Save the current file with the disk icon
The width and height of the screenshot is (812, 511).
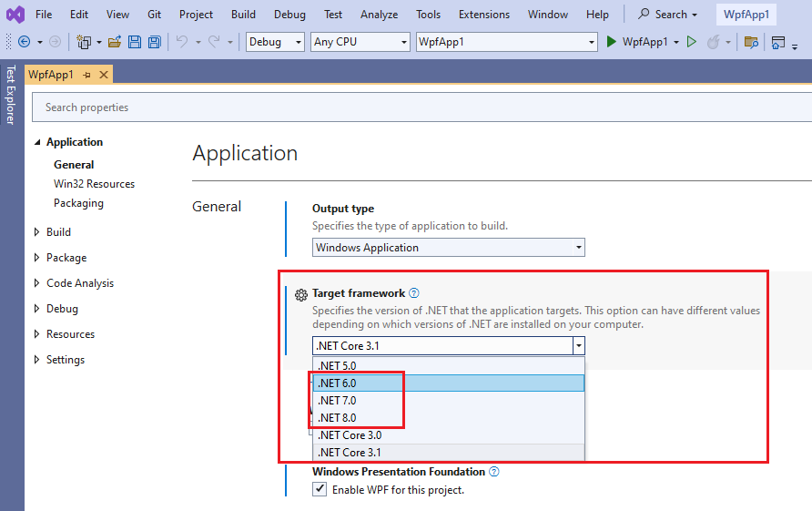(135, 42)
